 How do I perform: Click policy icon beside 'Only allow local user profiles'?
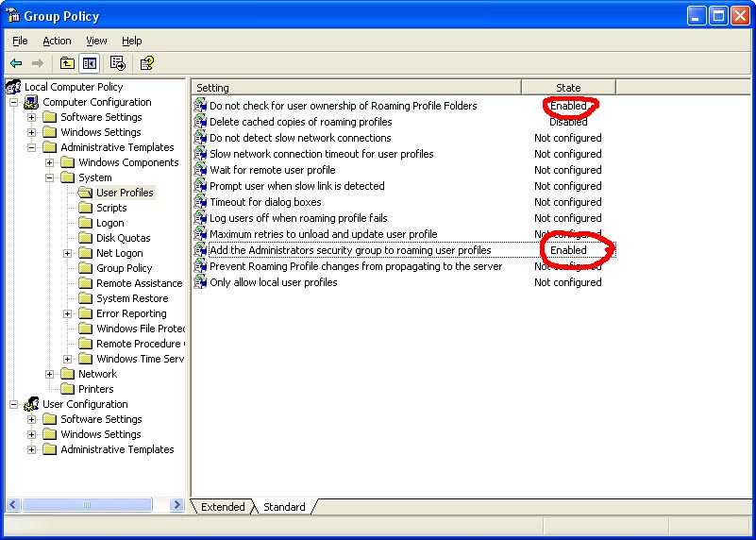(200, 282)
